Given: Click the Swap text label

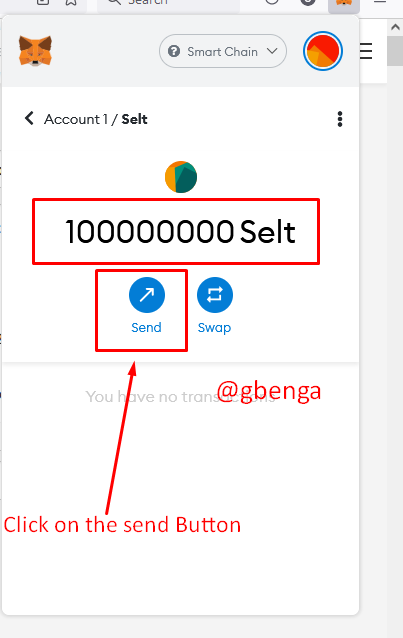Looking at the screenshot, I should pos(214,328).
